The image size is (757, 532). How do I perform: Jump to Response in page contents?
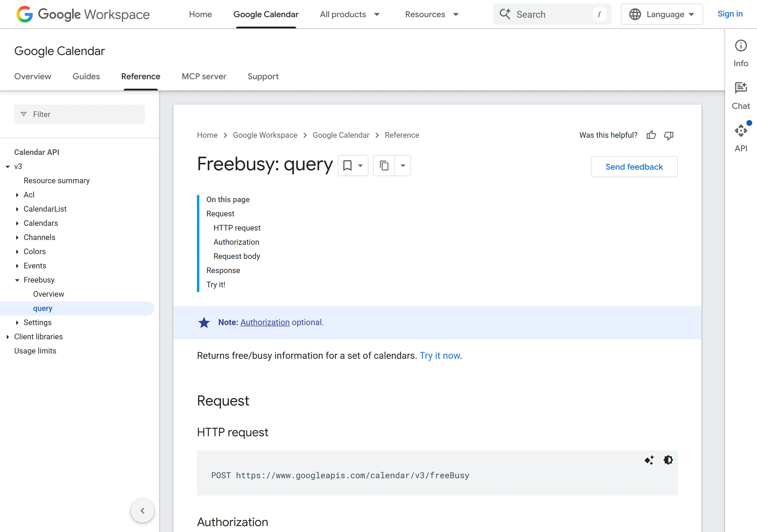click(x=223, y=270)
